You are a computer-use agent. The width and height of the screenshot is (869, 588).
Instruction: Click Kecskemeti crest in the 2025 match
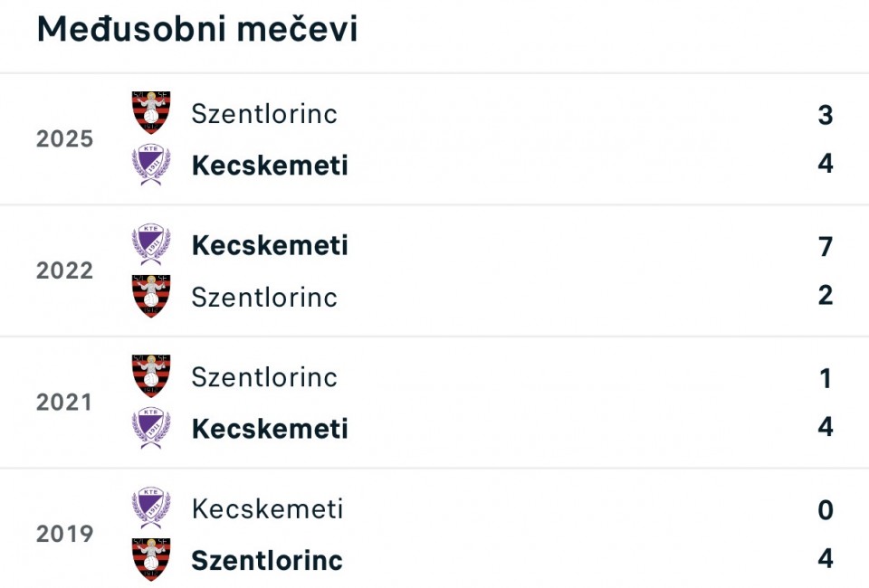150,166
